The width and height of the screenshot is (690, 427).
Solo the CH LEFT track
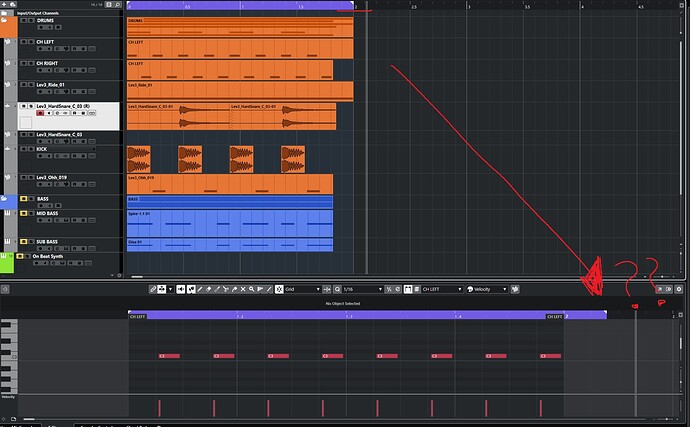tap(31, 41)
